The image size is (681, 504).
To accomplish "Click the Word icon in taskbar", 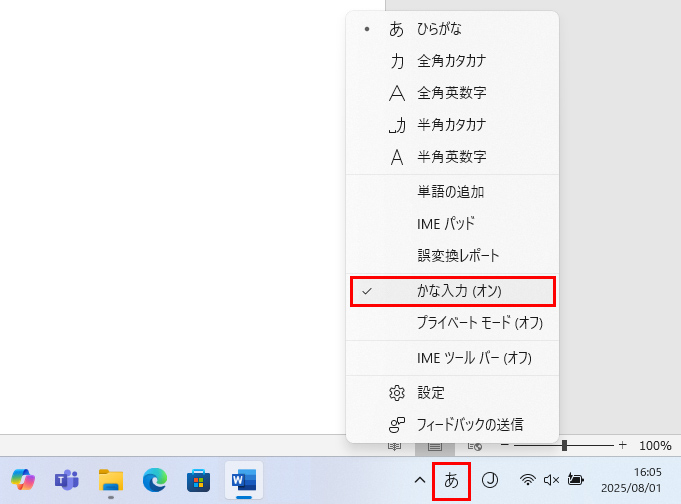I will [x=244, y=480].
